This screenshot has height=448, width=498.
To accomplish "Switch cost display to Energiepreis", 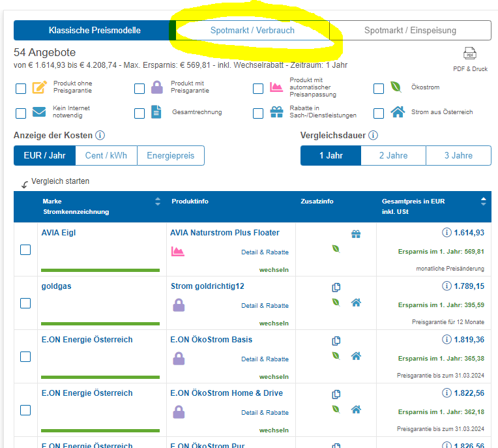I will tap(171, 156).
